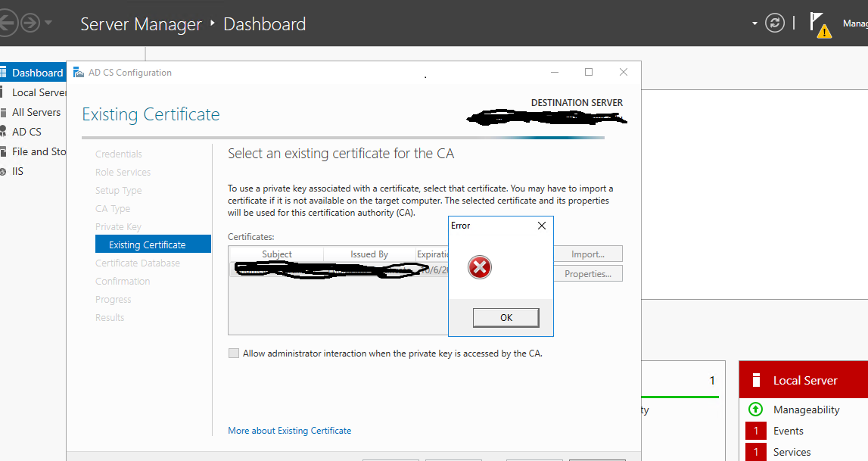Click the 'Certificates:' label
This screenshot has height=461, width=868.
(x=250, y=236)
